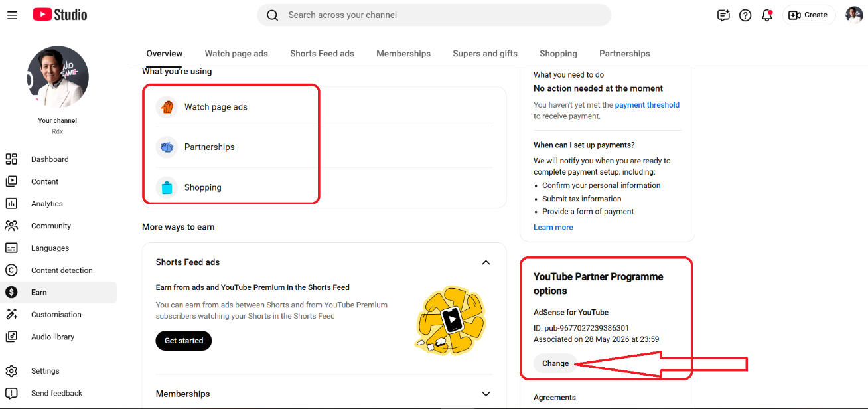Click the Partnerships handshake icon

pyautogui.click(x=167, y=147)
